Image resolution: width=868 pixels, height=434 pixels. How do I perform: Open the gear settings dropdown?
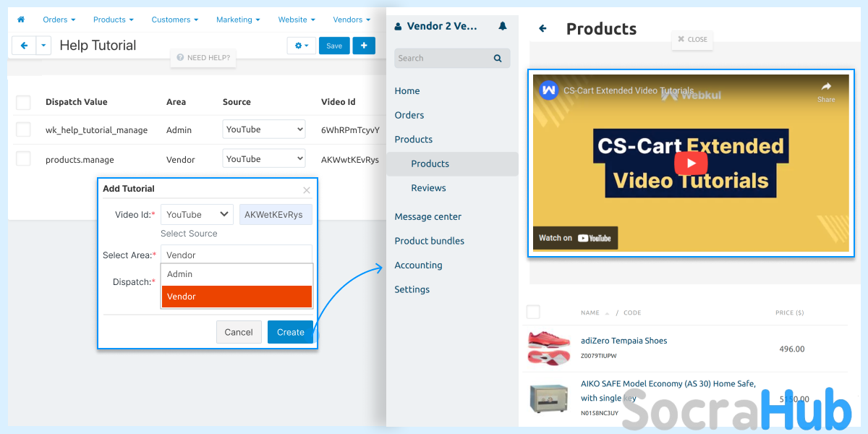click(x=301, y=46)
